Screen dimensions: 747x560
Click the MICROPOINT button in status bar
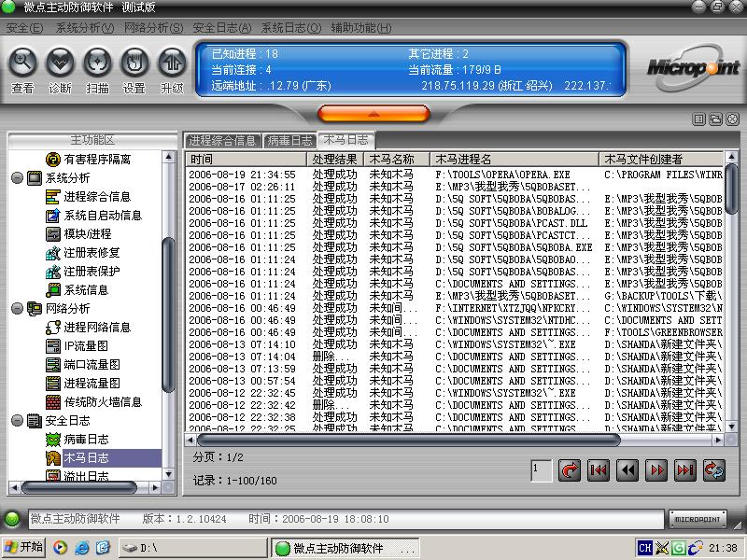[x=698, y=519]
